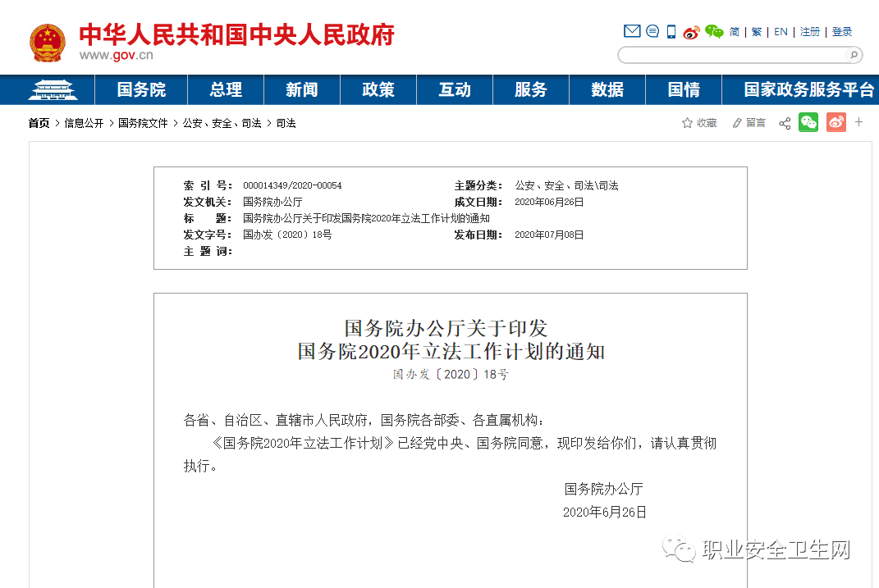
Task: Click the 首页 breadcrumb link
Action: (39, 122)
